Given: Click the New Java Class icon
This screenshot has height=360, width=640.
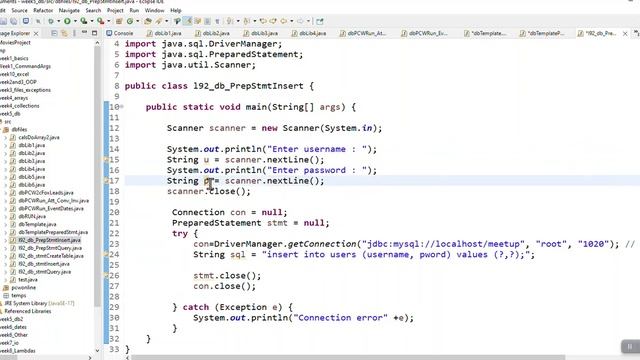Looking at the screenshot, I should [130, 21].
